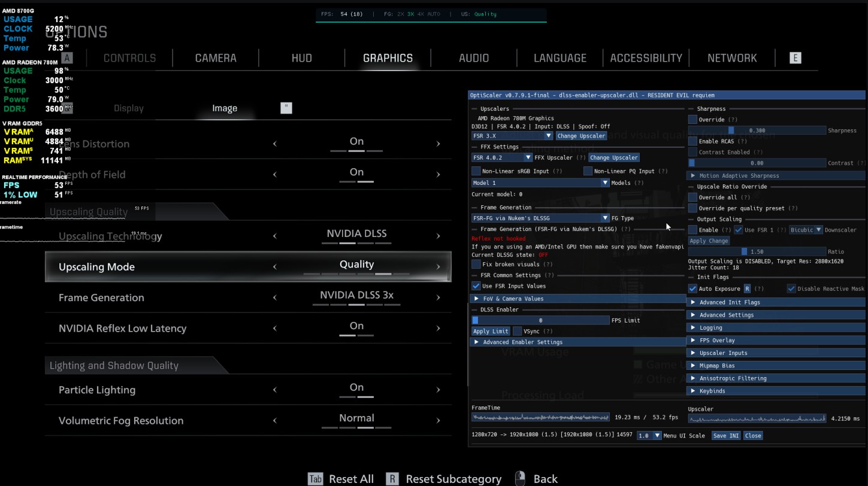Viewport: 868px width, 486px height.
Task: Click the left arrow for NVIDIA Reflex Low Latency
Action: tap(275, 328)
